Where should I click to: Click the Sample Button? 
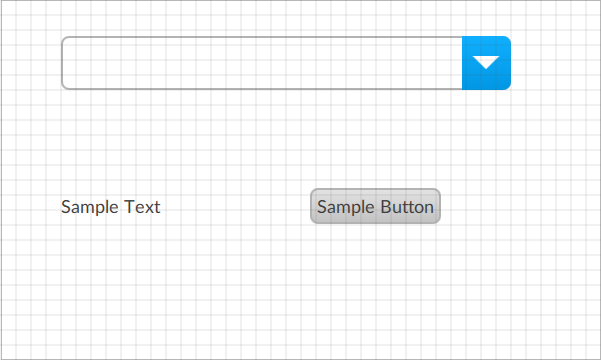[x=375, y=206]
